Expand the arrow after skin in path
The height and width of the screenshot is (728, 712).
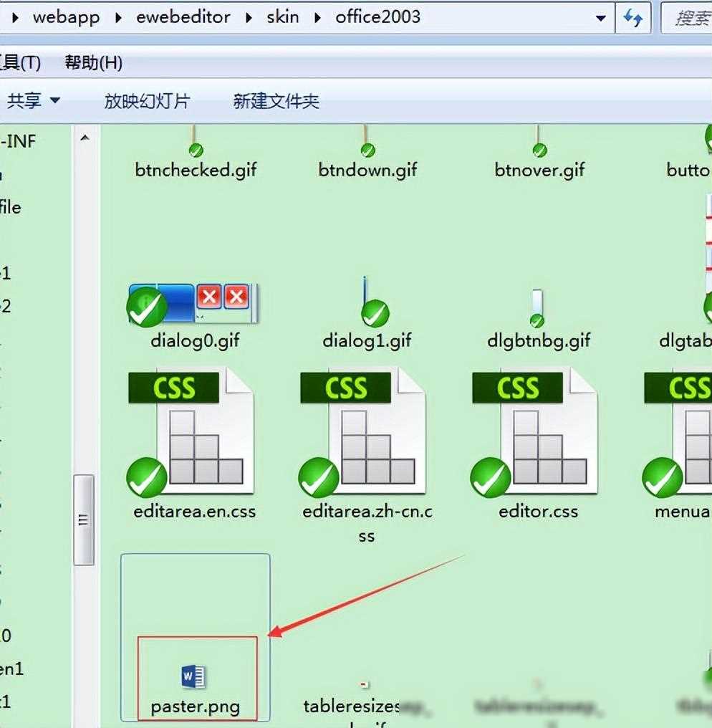[317, 17]
